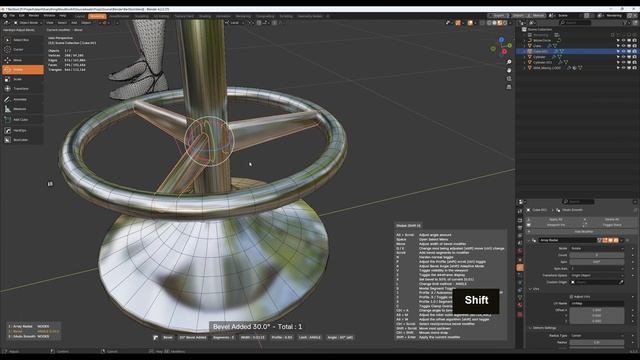Select the Scale tool
Image resolution: width=640 pixels, height=360 pixels.
tap(22, 79)
